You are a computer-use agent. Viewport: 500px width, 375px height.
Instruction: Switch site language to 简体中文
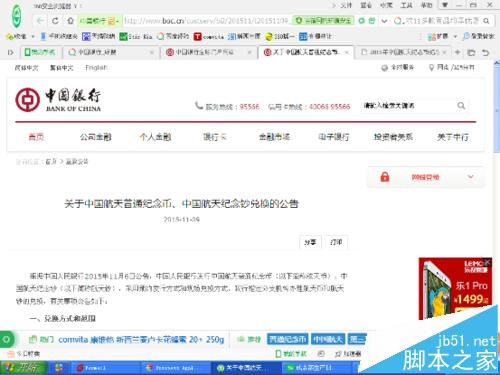tap(26, 68)
